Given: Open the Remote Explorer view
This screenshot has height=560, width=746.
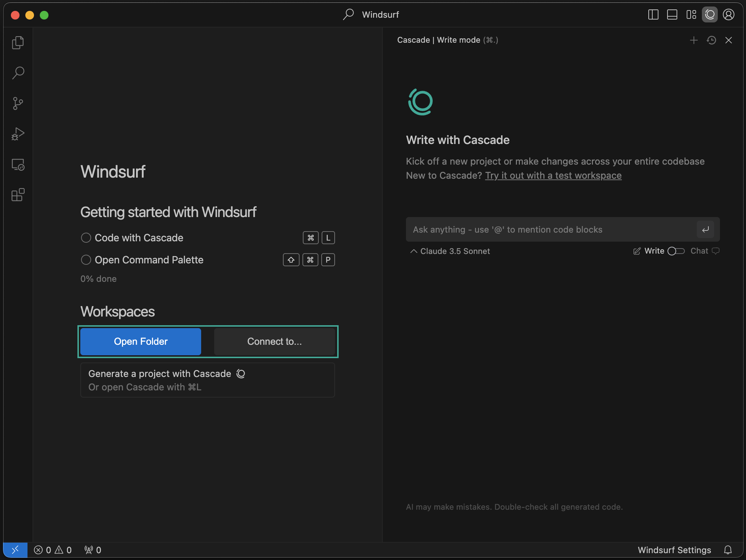Looking at the screenshot, I should [18, 165].
